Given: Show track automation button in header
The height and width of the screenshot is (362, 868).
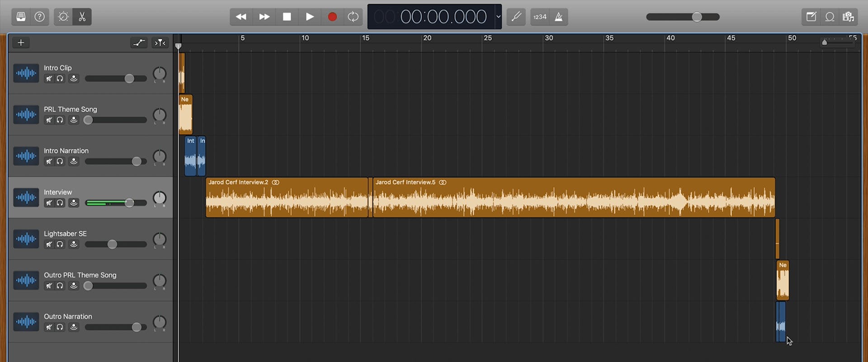Looking at the screenshot, I should pyautogui.click(x=139, y=43).
